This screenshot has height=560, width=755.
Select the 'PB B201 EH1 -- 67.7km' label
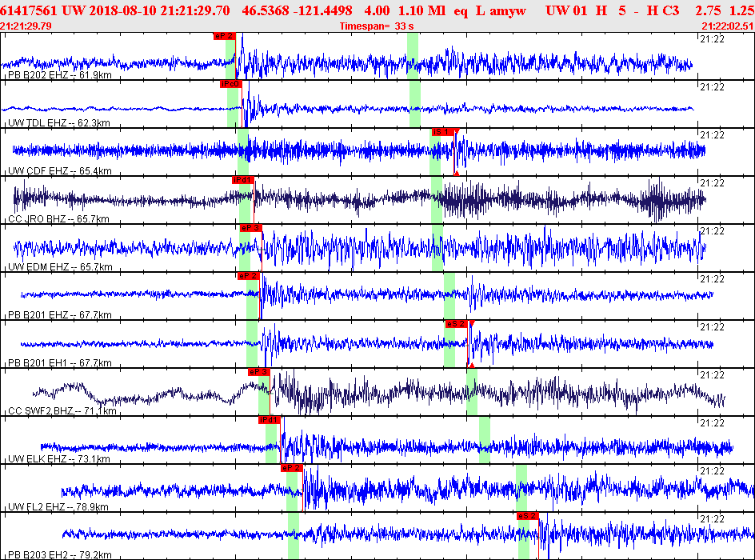click(60, 363)
